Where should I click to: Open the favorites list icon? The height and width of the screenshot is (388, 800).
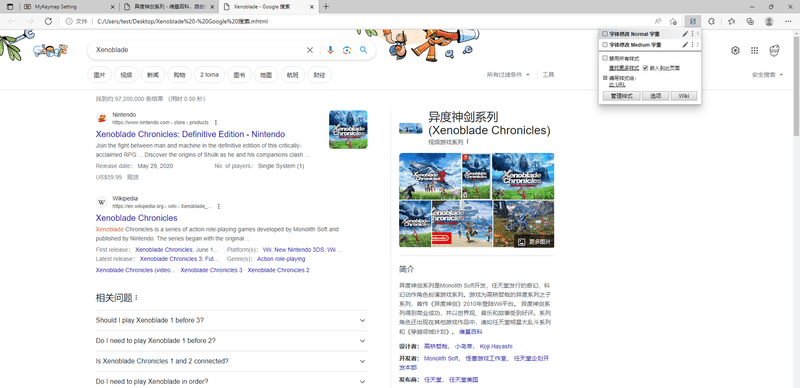click(x=731, y=21)
